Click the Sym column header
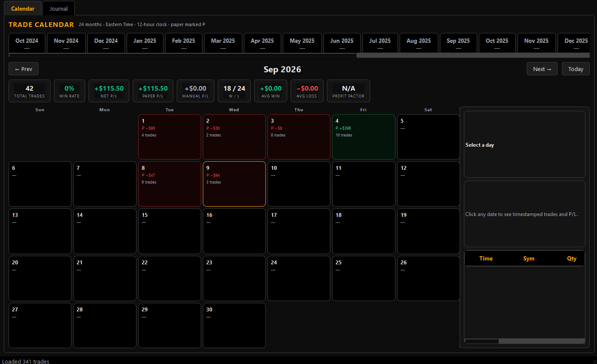Viewport: 597px width, 364px height. click(x=529, y=258)
